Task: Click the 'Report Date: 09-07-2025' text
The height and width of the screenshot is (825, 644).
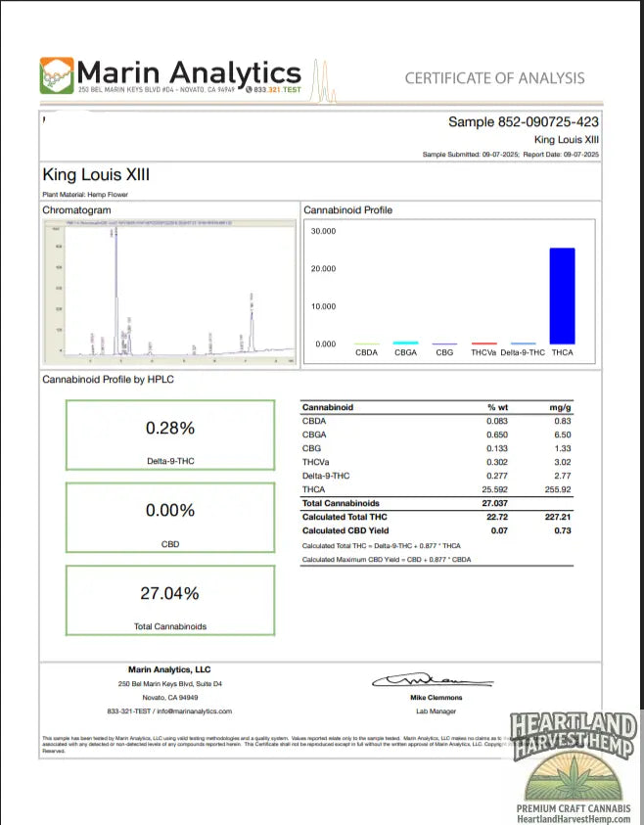Action: [x=561, y=155]
